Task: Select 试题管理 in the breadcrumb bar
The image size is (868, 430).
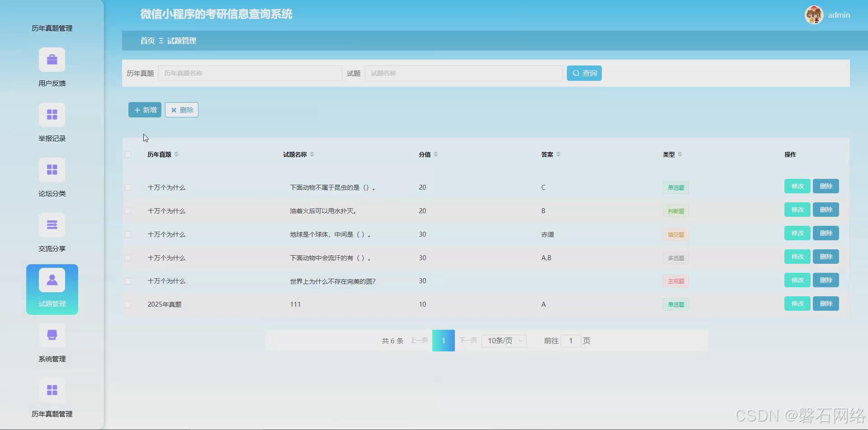Action: [x=182, y=41]
